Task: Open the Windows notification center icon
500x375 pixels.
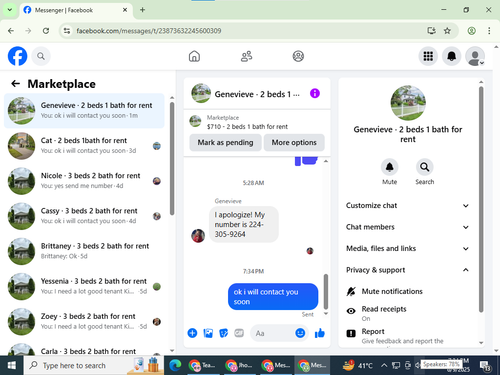Action: click(485, 366)
